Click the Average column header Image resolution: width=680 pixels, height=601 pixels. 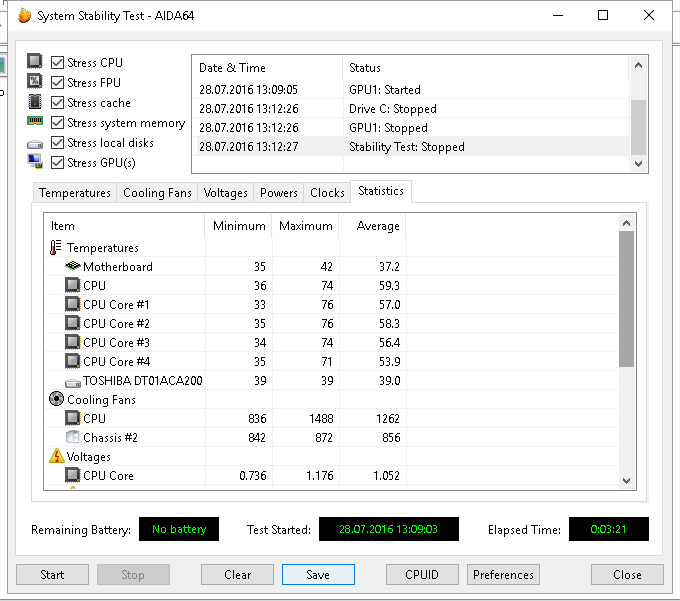coord(373,226)
